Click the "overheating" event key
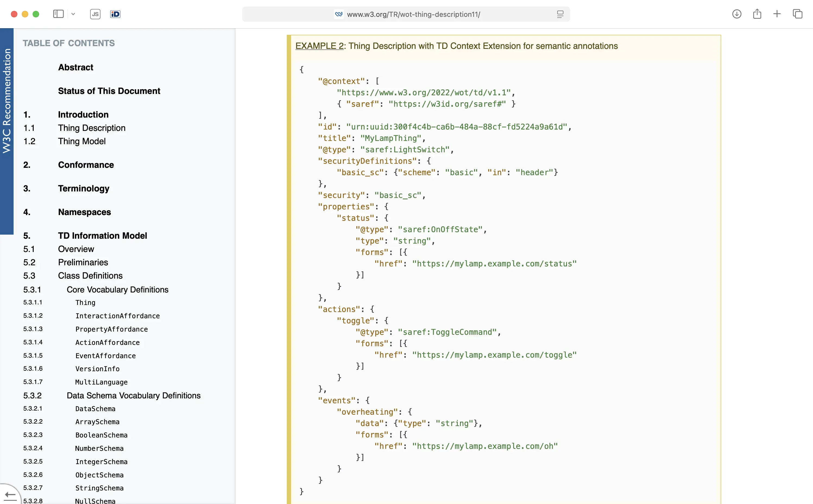 tap(367, 412)
